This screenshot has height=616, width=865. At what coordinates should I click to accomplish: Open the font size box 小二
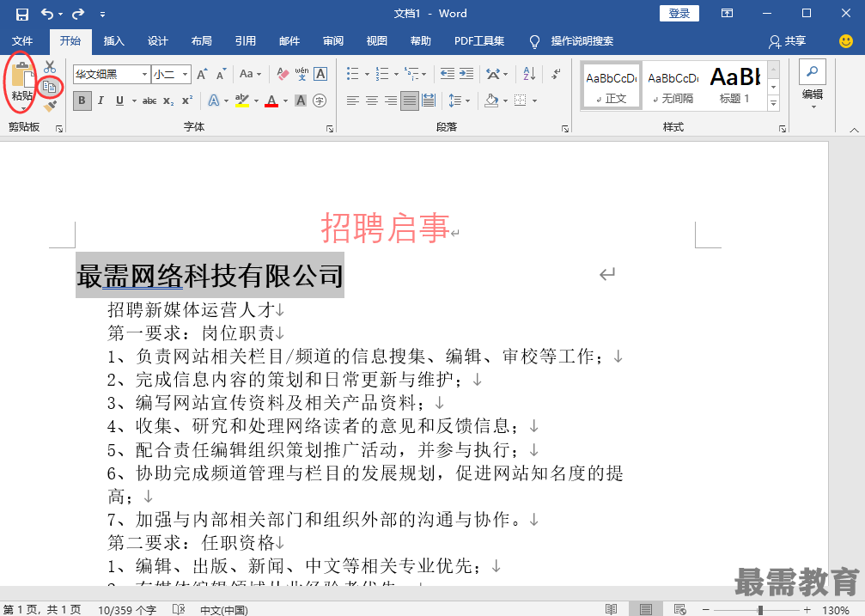pos(171,74)
